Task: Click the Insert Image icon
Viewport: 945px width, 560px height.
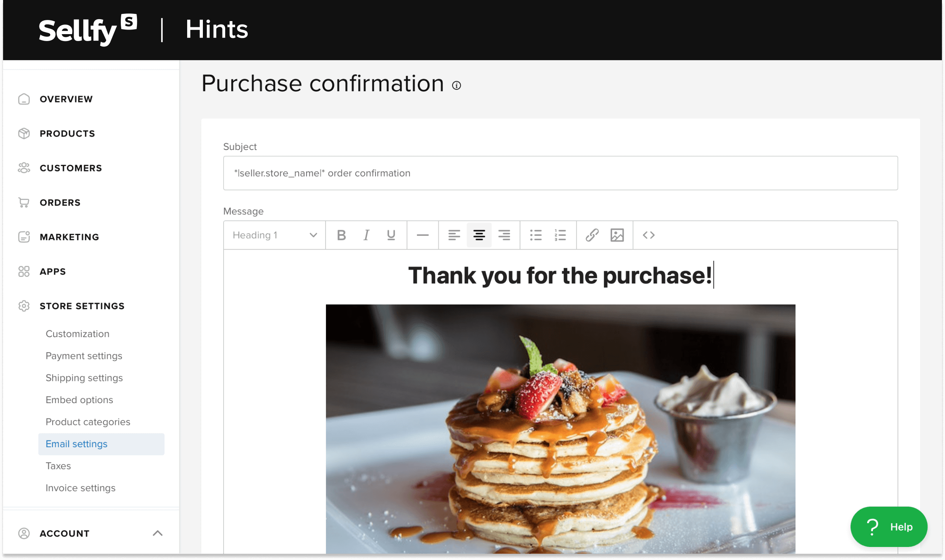Action: click(616, 235)
